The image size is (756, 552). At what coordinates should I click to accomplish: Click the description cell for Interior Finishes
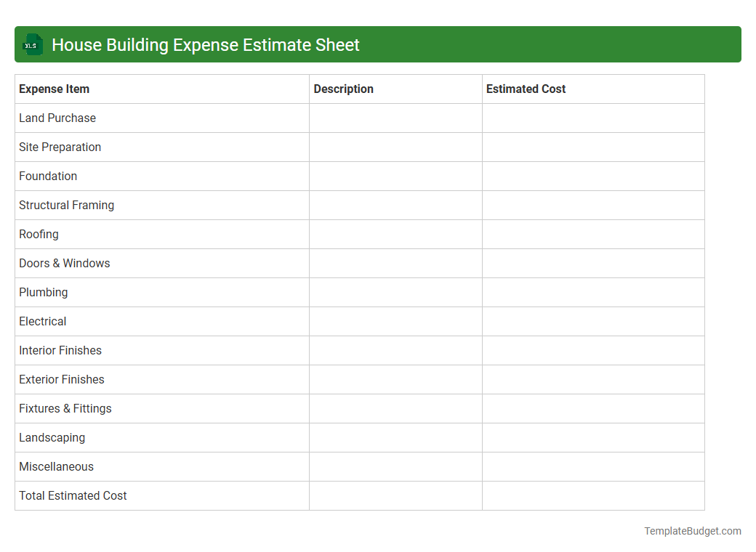(395, 350)
